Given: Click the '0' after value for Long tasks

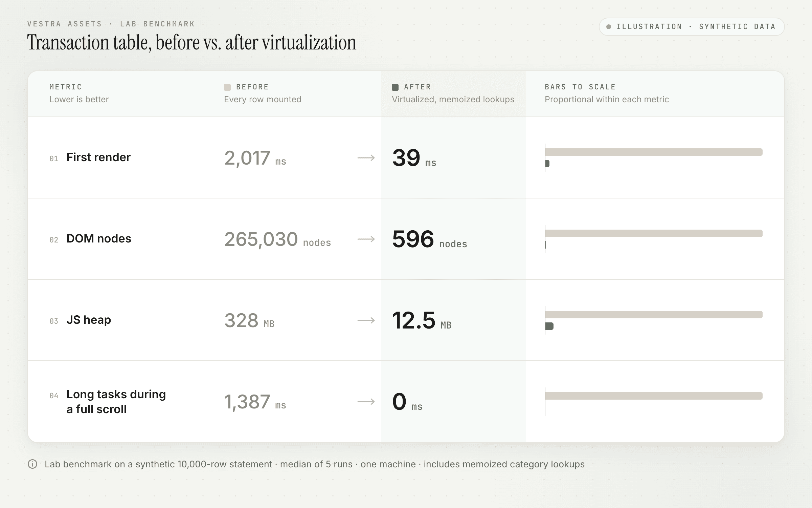Looking at the screenshot, I should [399, 402].
